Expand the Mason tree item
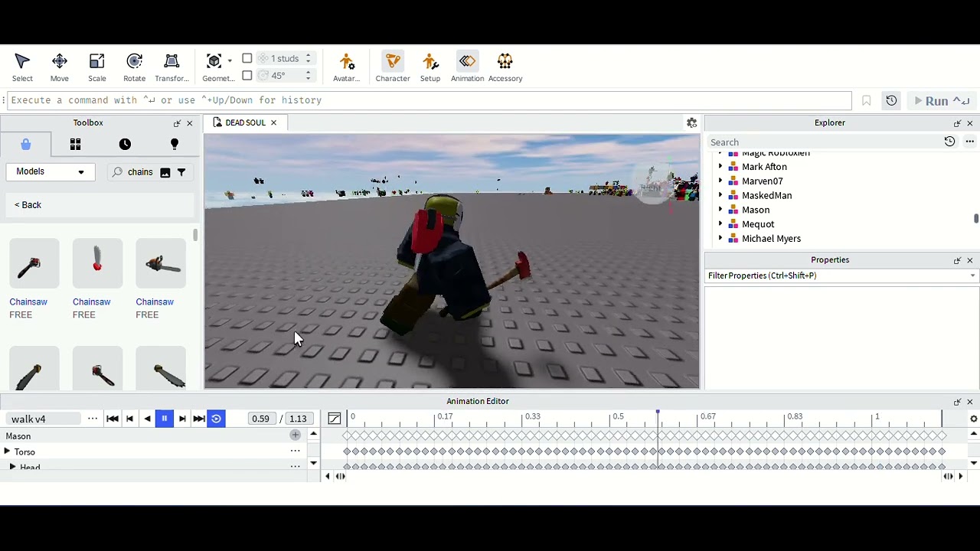The image size is (980, 551). click(x=720, y=210)
